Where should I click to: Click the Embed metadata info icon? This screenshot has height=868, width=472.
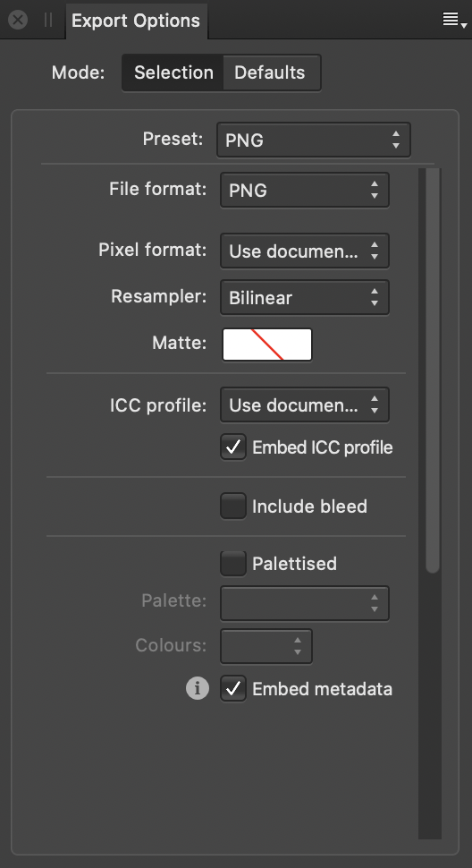(x=198, y=688)
